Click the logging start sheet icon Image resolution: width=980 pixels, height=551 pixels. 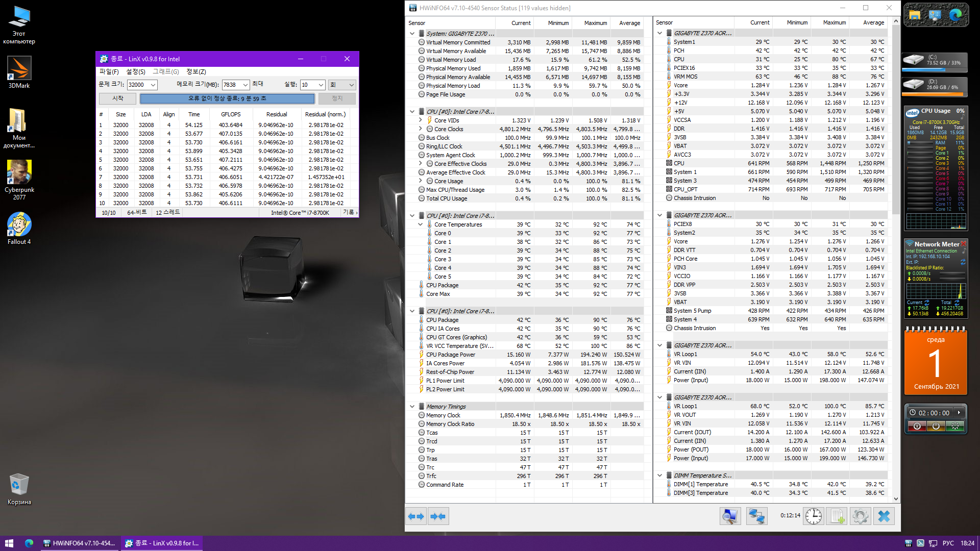[837, 516]
